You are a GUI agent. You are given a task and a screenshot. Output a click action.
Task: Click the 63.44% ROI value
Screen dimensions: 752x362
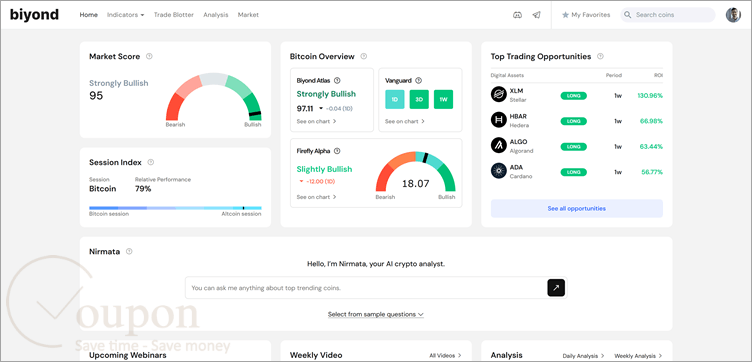(651, 146)
